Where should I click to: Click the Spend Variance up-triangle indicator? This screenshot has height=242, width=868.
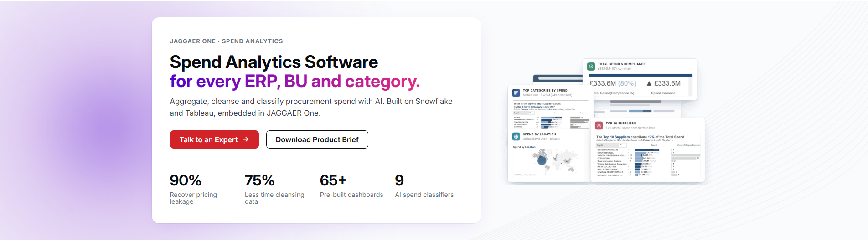(x=649, y=83)
